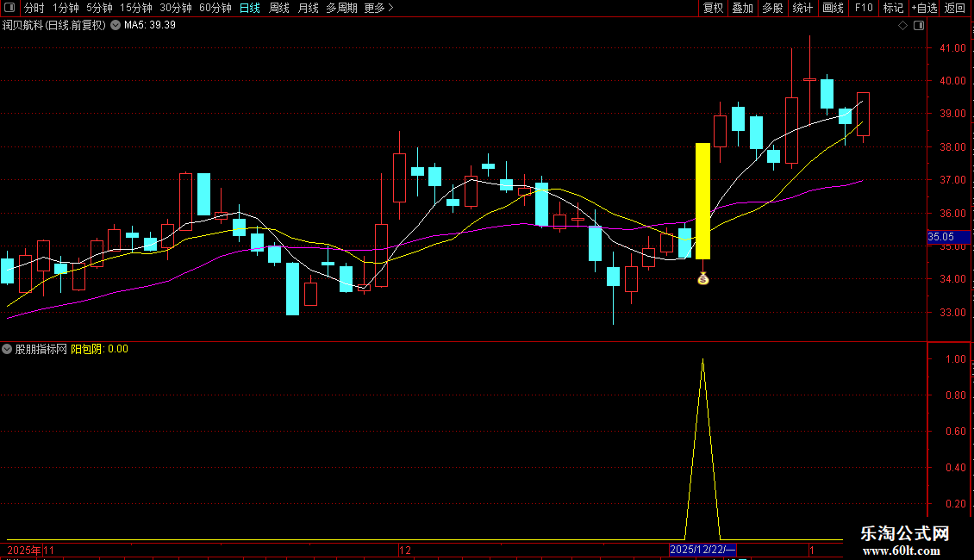Activate the 画线 drawing tool
974x560 pixels.
click(833, 8)
